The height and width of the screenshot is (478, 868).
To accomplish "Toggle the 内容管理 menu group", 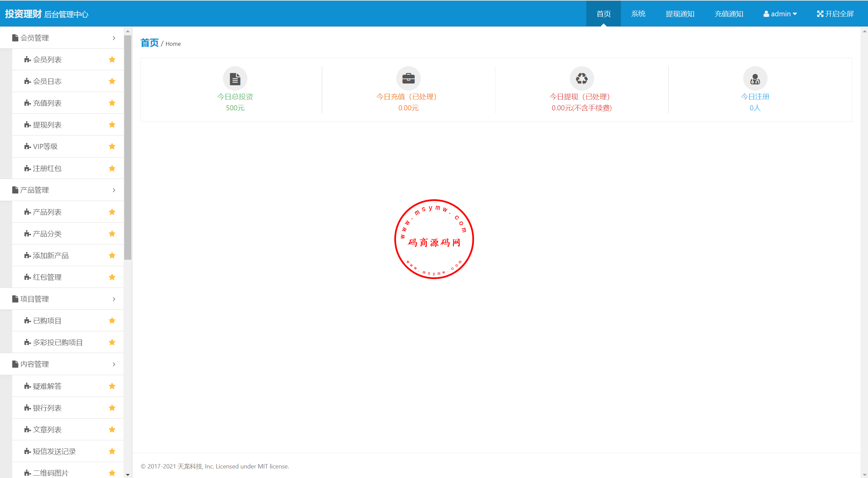I will pos(62,364).
